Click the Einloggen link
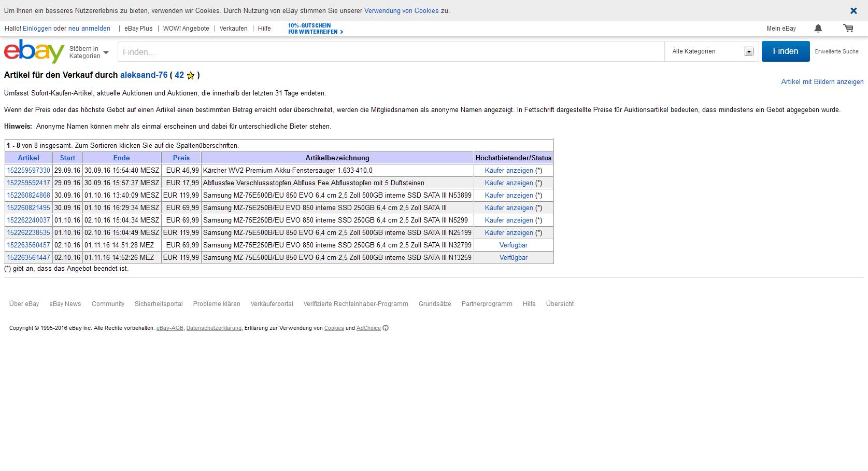868x471 pixels. tap(37, 29)
